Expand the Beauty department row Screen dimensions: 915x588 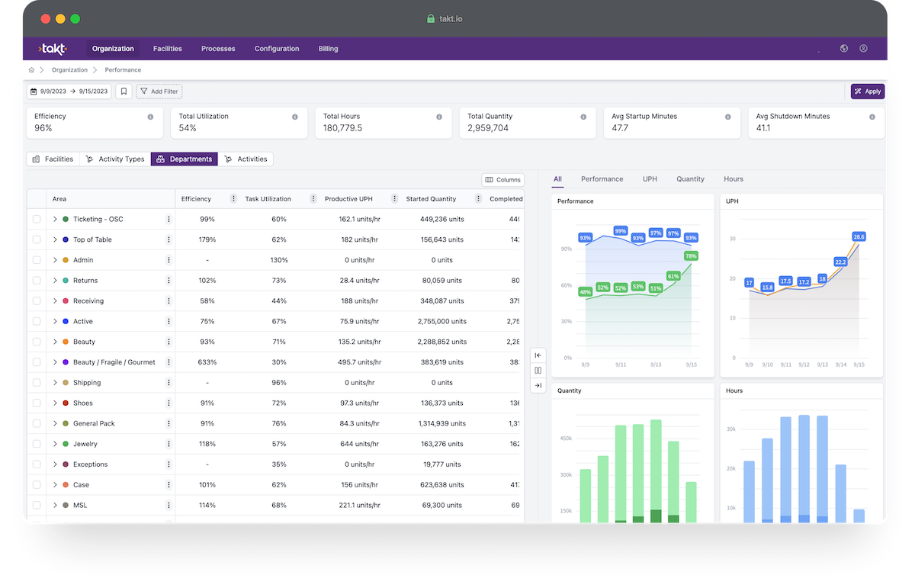54,342
